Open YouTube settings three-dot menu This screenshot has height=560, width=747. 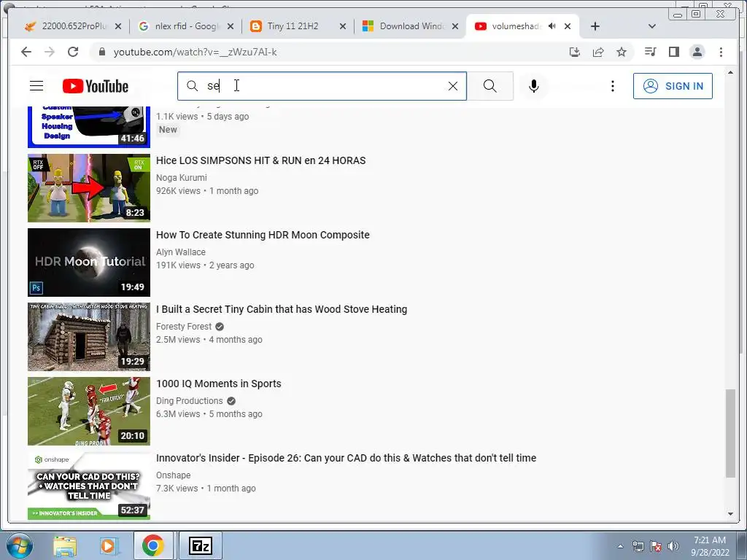[613, 86]
